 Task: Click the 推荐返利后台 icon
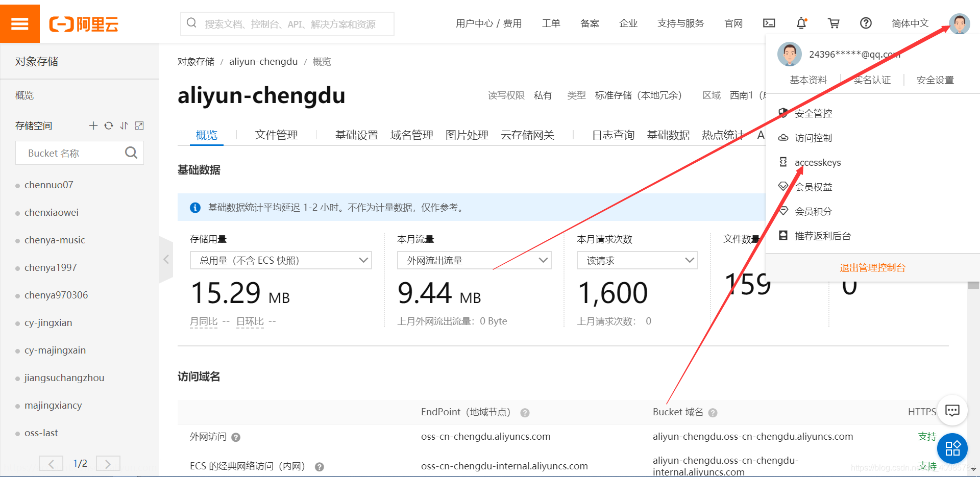[783, 235]
